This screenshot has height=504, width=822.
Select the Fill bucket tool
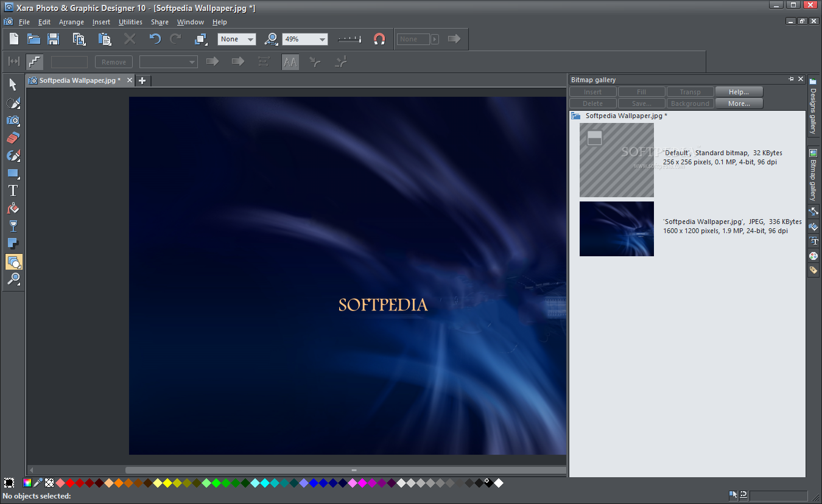coord(13,209)
